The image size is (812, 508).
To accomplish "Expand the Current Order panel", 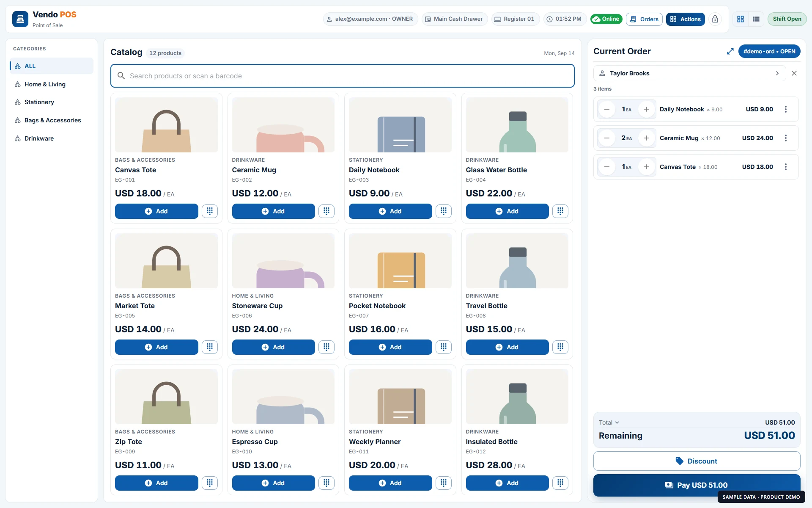I will pyautogui.click(x=730, y=51).
